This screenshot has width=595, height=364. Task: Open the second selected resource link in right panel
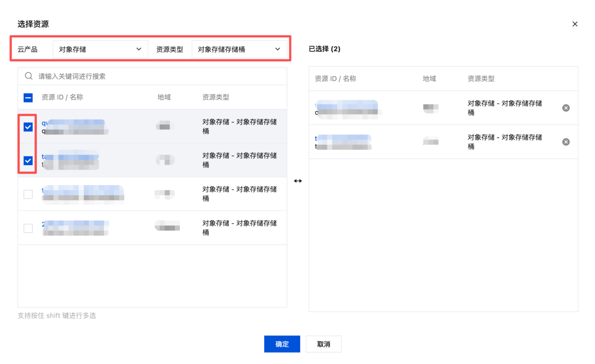point(343,138)
